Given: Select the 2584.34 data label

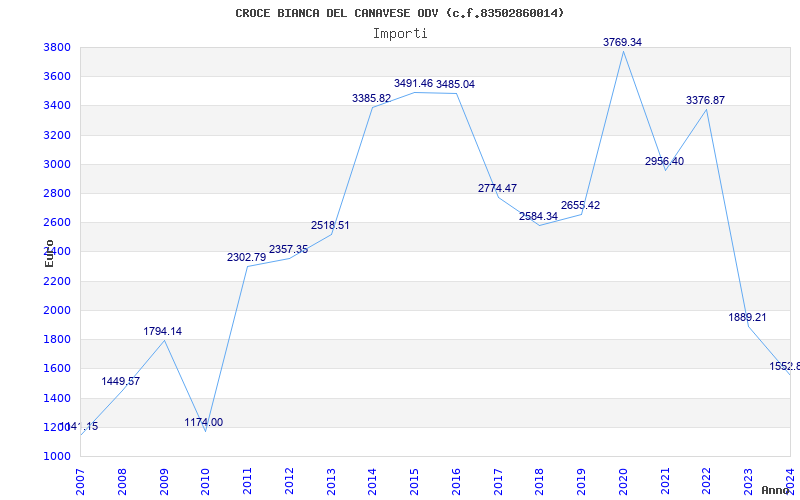Looking at the screenshot, I should tap(539, 216).
